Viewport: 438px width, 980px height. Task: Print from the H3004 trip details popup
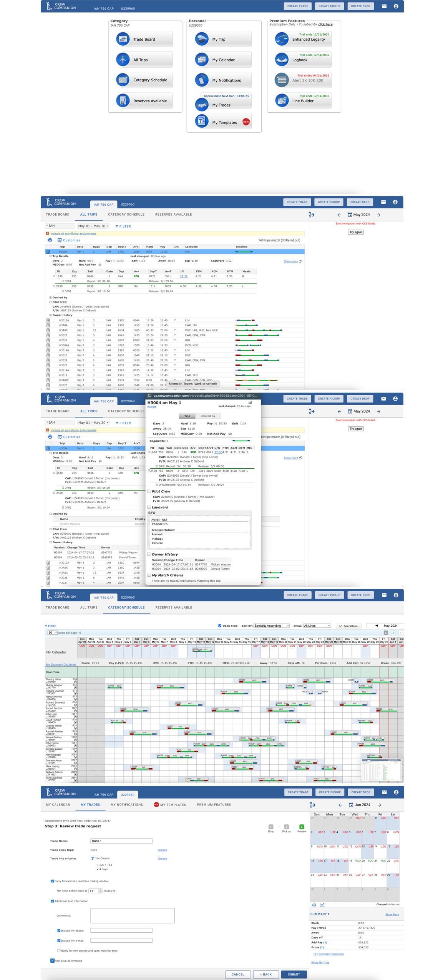pyautogui.click(x=250, y=402)
